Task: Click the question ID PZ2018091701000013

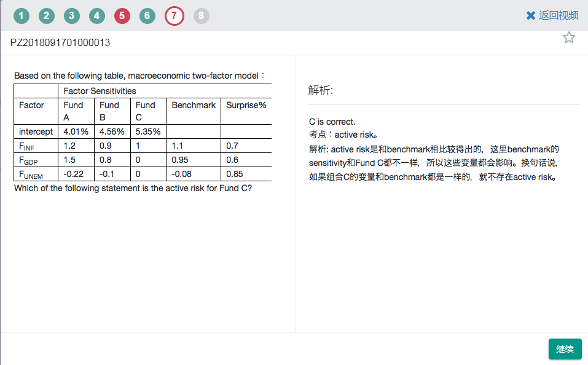Action: coord(60,43)
